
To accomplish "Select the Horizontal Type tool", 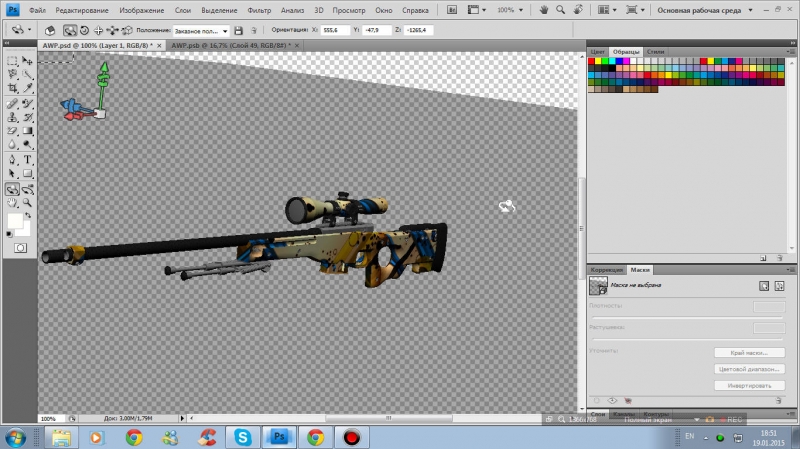I will 28,160.
